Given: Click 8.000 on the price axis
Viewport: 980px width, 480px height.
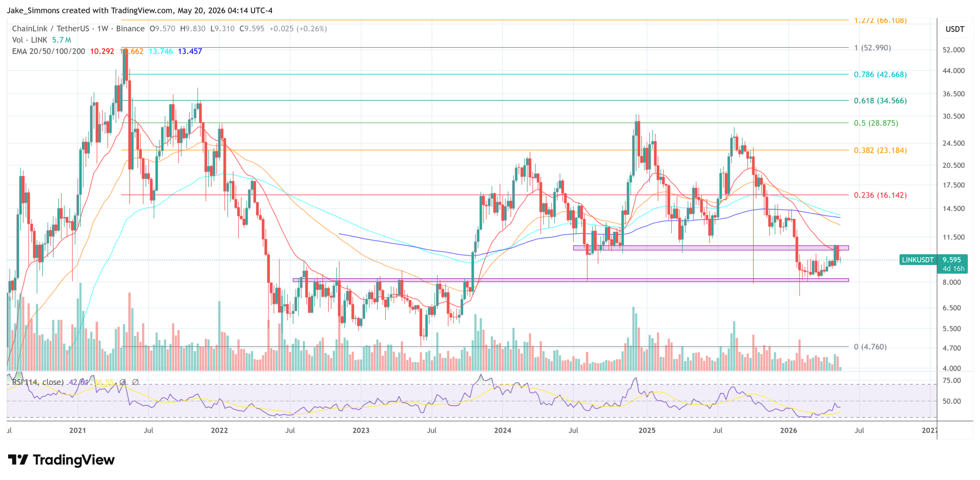Looking at the screenshot, I should [952, 282].
